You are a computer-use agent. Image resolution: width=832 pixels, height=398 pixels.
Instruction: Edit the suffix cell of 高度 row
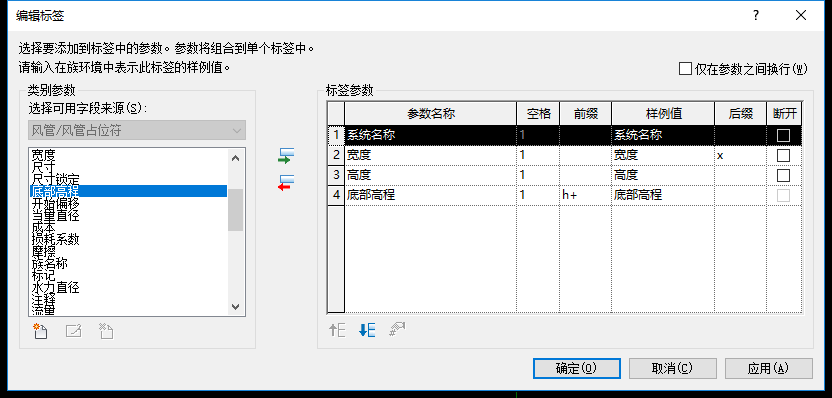pos(740,175)
